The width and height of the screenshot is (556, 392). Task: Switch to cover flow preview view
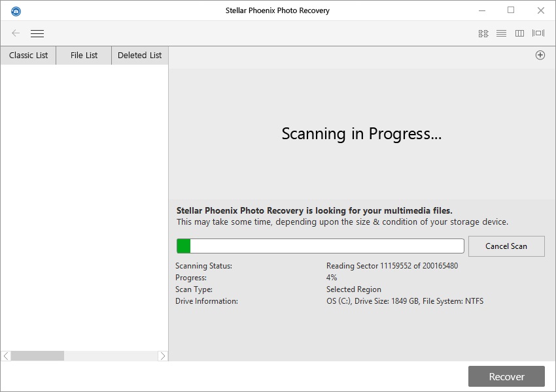coord(538,33)
